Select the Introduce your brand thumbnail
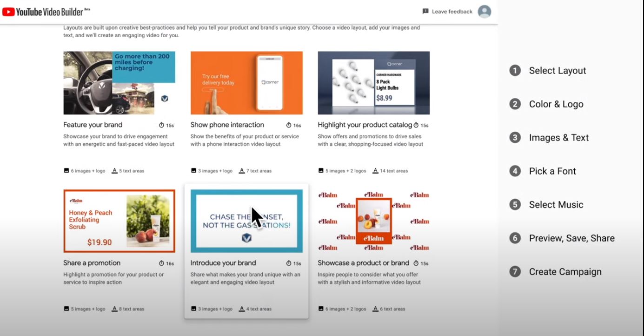 tap(246, 221)
